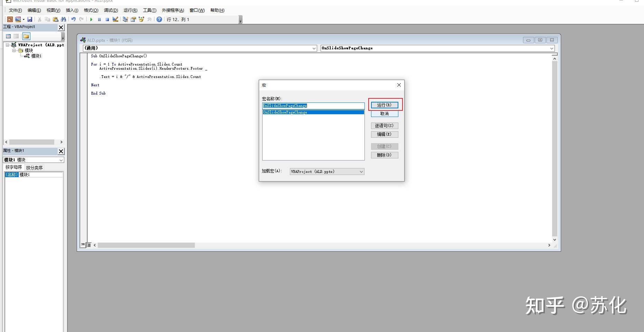Viewport: 644px width, 332px height.
Task: Save the project with the floppy disk icon
Action: point(30,19)
